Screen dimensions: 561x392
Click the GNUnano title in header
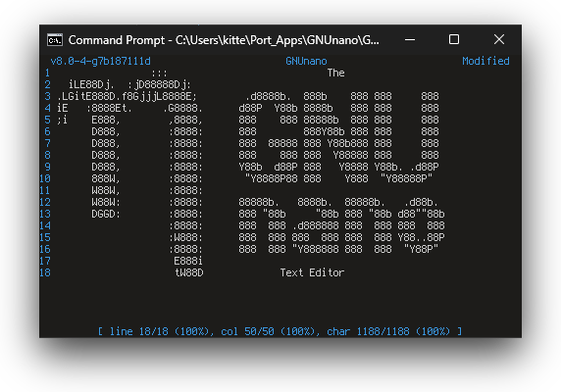pyautogui.click(x=306, y=61)
